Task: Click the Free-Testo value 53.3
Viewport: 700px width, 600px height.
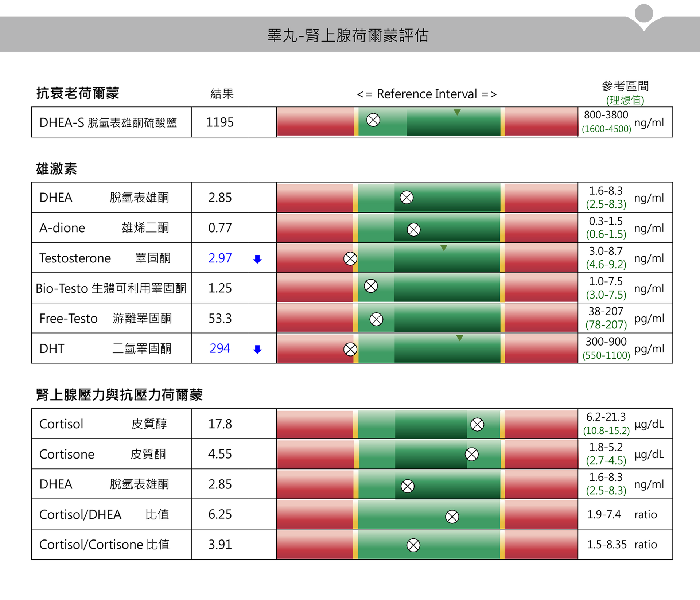Action: (x=220, y=318)
